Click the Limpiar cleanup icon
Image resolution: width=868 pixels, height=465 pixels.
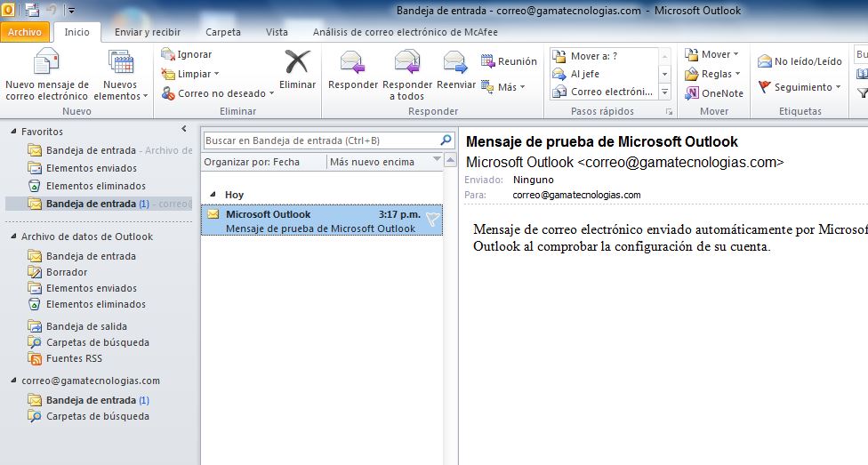(x=168, y=74)
